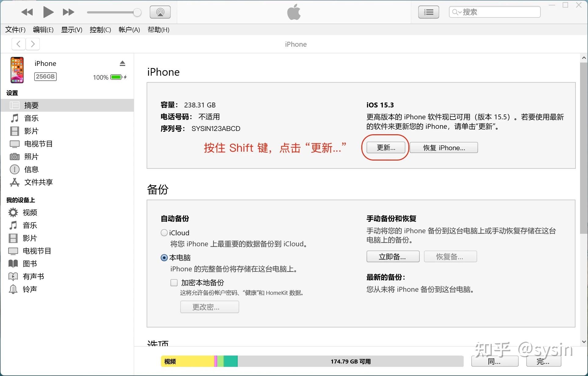
Task: Open the 控制(C) menu
Action: [100, 30]
